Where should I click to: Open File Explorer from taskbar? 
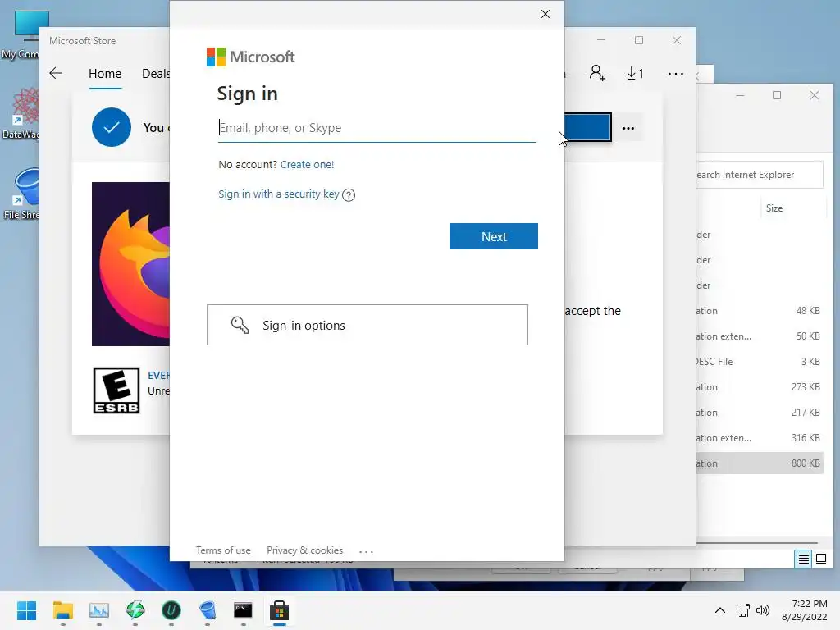[x=62, y=610]
